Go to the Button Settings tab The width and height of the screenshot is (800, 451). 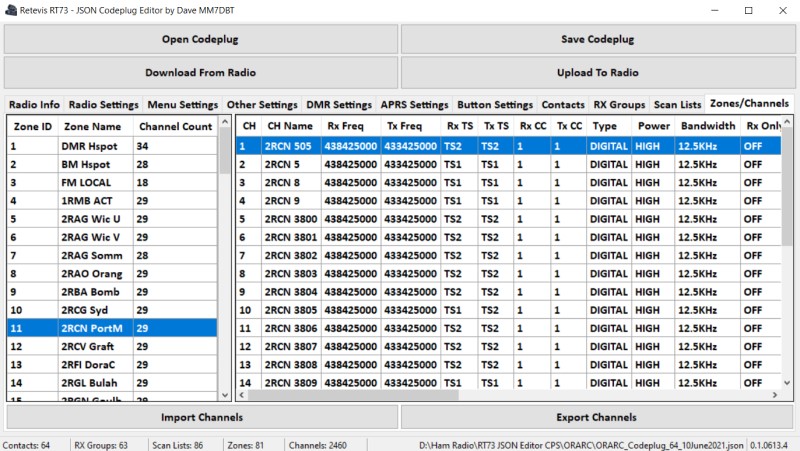(x=495, y=105)
